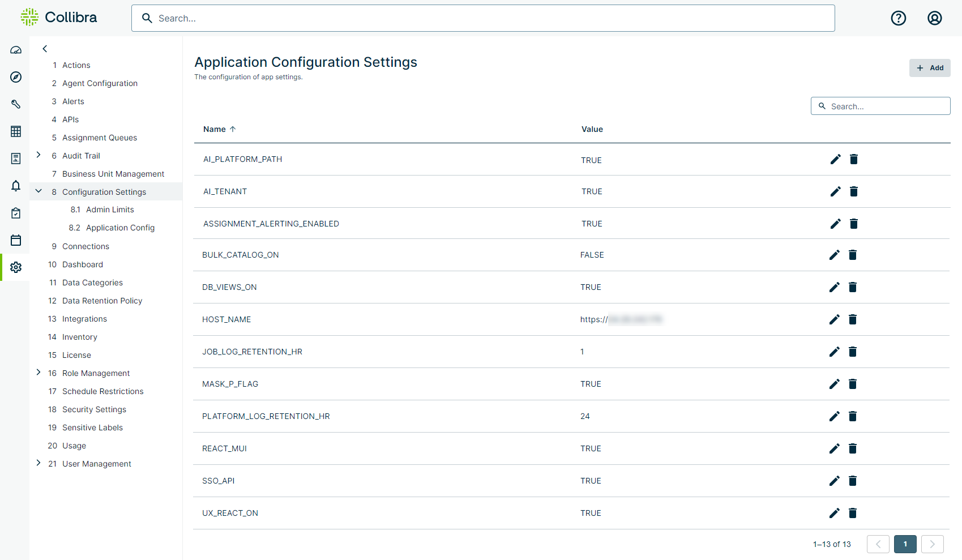Edit the BULK_CATALOG_ON setting with pencil icon
The image size is (962, 560).
(x=834, y=255)
